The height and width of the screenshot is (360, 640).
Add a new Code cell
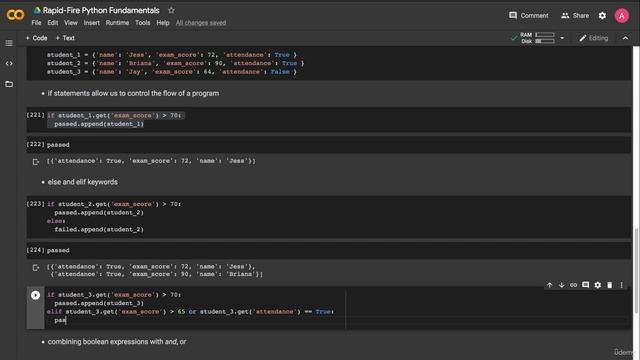tap(36, 38)
